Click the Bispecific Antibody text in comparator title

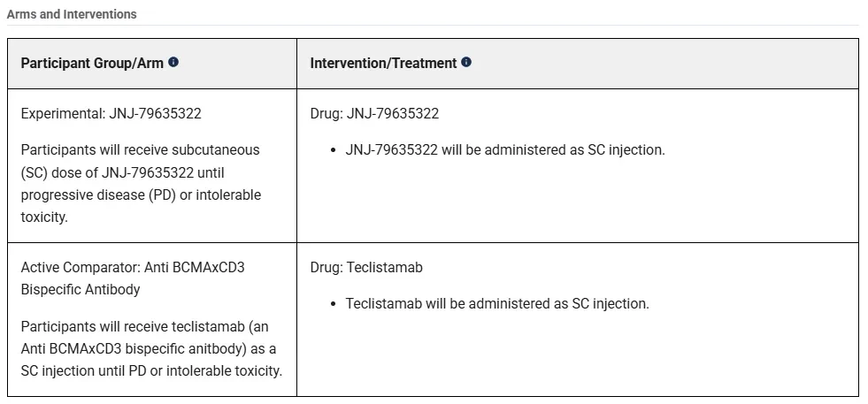point(81,289)
